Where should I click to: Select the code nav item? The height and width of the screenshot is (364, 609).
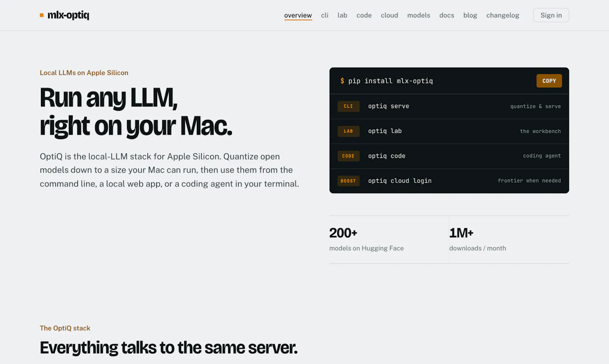coord(364,15)
